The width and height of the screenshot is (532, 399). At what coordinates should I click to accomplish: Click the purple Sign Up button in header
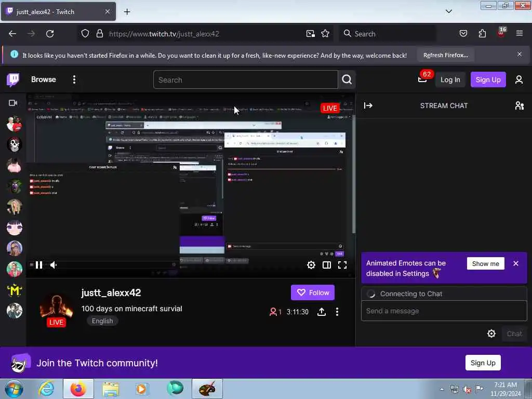488,79
